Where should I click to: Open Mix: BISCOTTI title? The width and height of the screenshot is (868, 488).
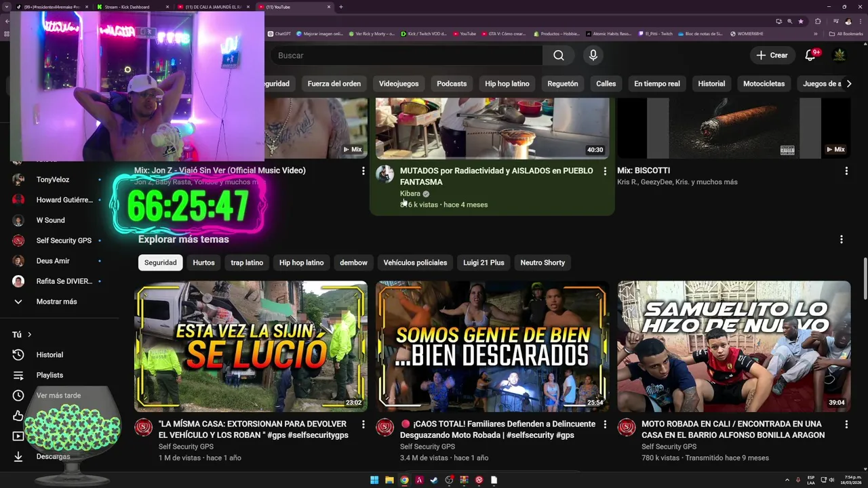point(644,171)
